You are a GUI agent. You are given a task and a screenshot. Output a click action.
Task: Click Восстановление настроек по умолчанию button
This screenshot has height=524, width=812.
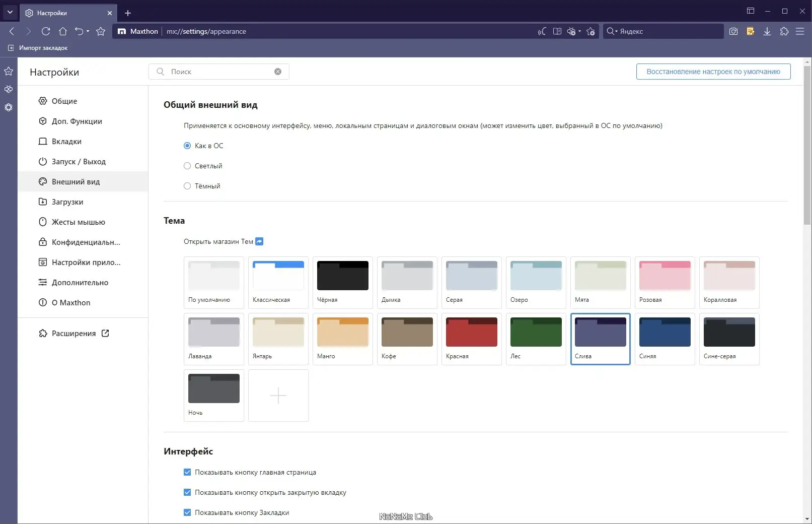713,72
